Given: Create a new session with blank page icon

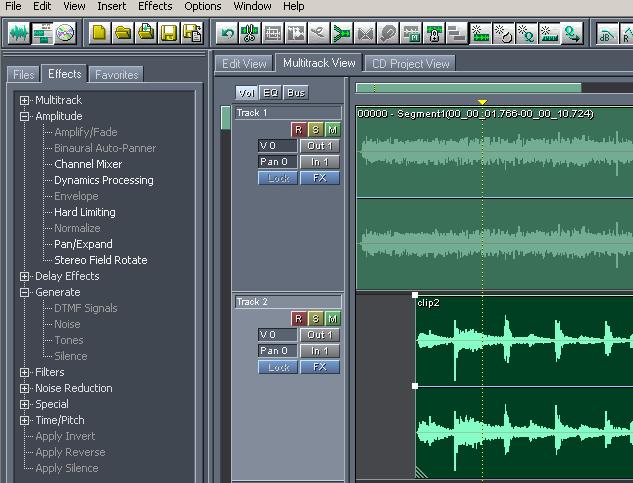Looking at the screenshot, I should 99,33.
